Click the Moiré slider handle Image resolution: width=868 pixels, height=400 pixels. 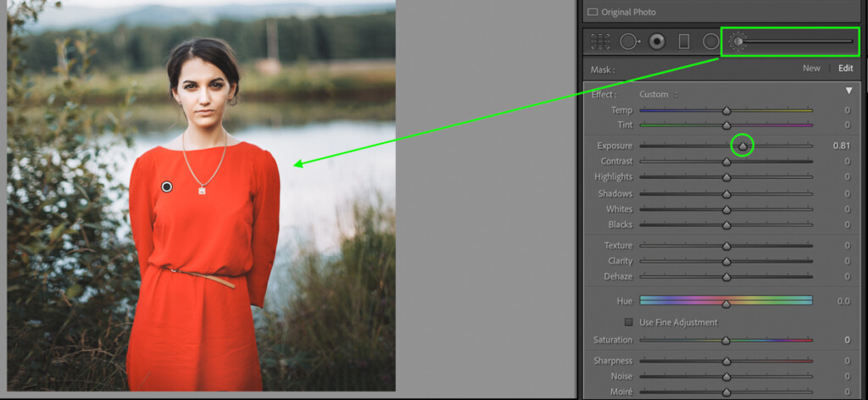click(726, 393)
